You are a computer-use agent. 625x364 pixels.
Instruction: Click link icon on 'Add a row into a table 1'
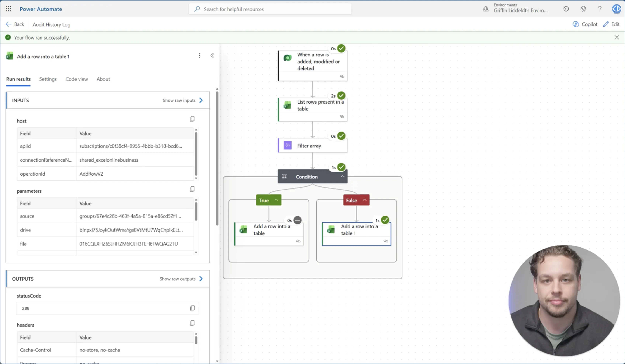point(386,241)
